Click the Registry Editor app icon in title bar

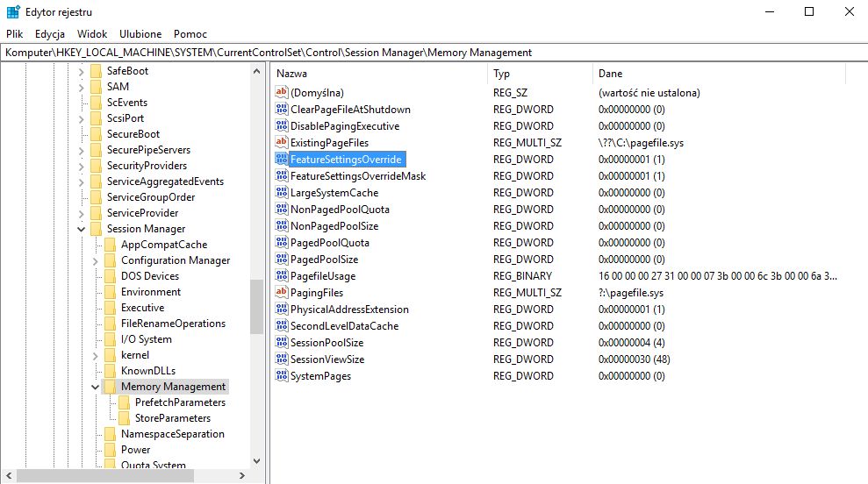coord(13,11)
